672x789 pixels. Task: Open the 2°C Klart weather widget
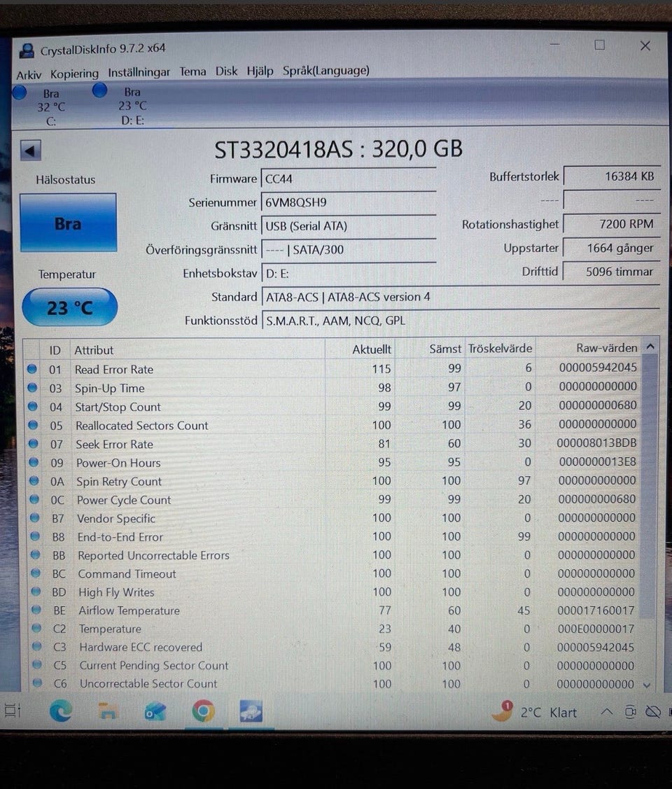(534, 712)
